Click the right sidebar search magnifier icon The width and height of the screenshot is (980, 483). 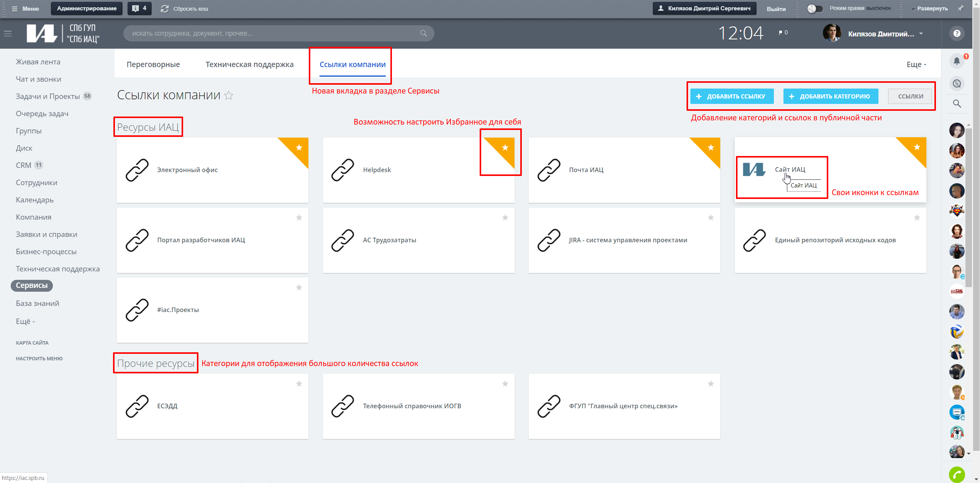(957, 103)
